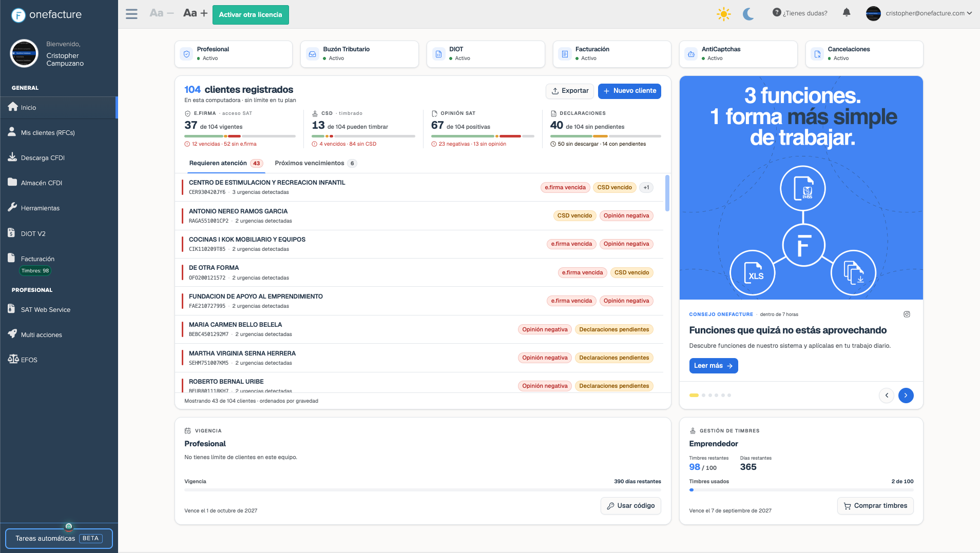Click CSD vencido tag for DE OTRA FORMA

(x=631, y=272)
